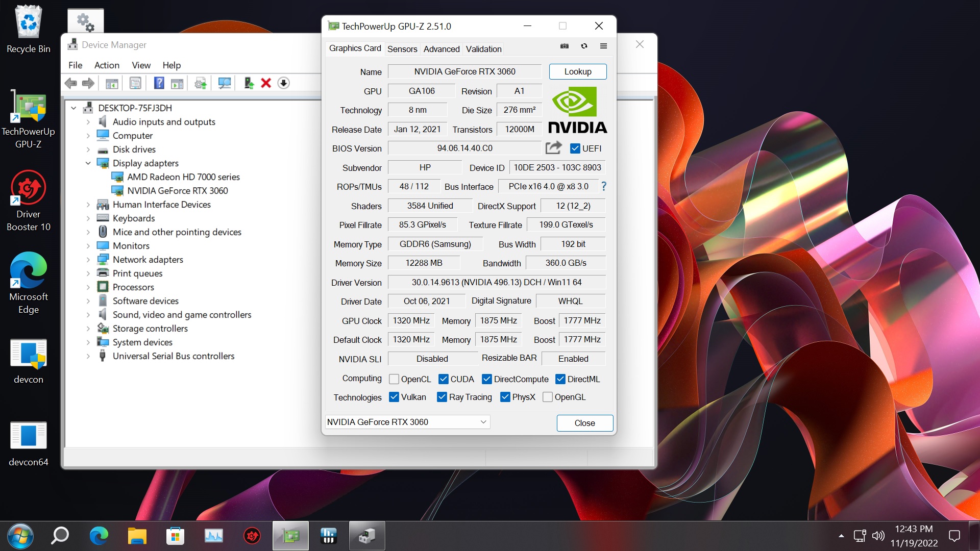Open the GPU selection dropdown in GPU-Z
The image size is (980, 551).
coord(407,422)
